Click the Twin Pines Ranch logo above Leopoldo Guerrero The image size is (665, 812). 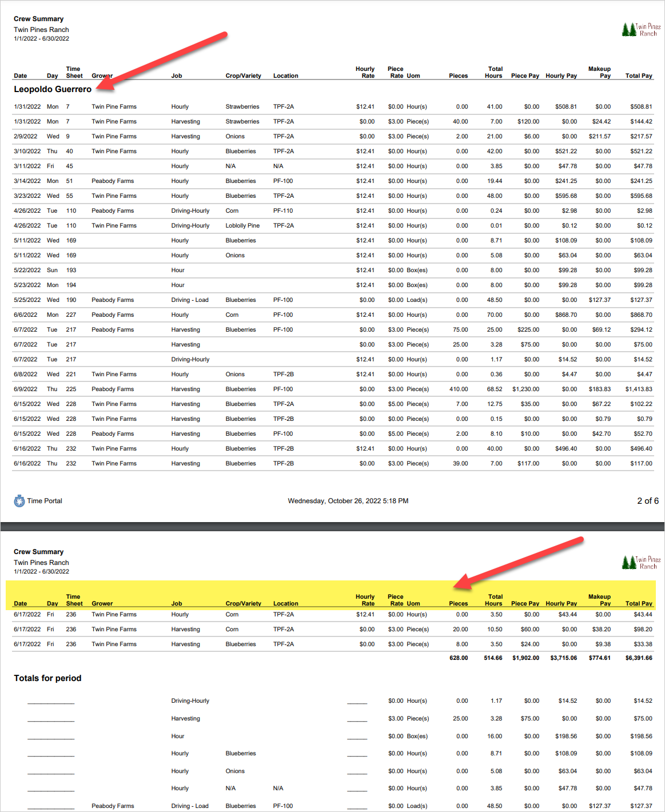tap(641, 30)
